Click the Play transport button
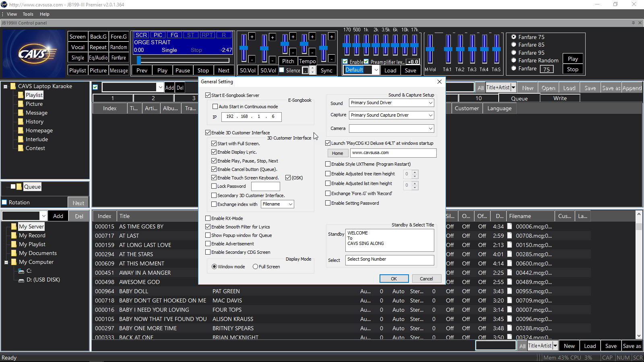644x362 pixels. tap(162, 70)
